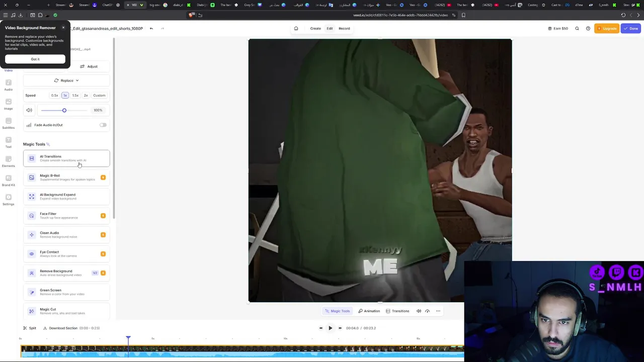Open the Settings sidebar panel
The image size is (644, 362).
[9, 199]
